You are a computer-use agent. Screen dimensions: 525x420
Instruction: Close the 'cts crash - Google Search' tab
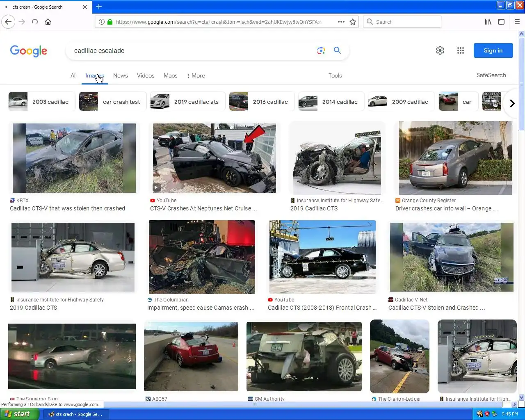click(x=85, y=7)
